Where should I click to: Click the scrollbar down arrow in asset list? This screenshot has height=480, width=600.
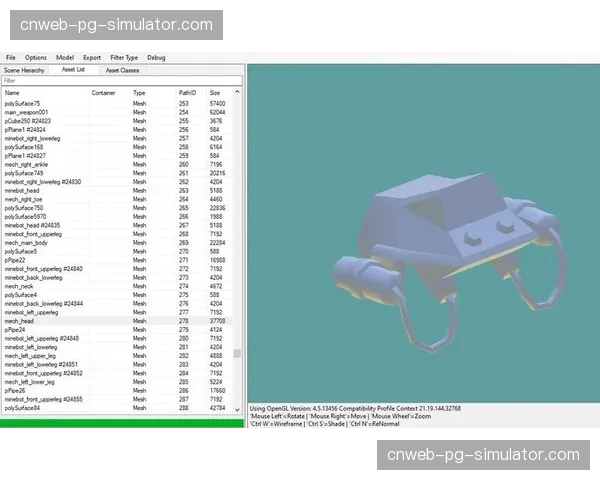237,411
